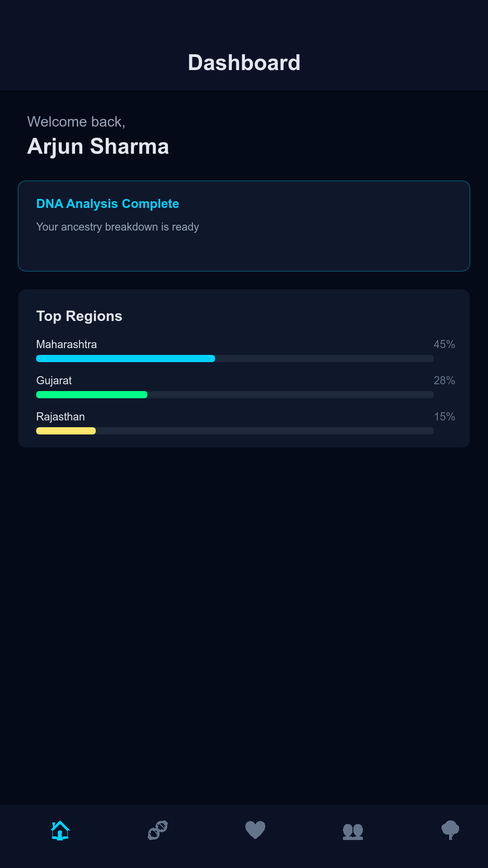
Task: Tap the Maharashtra region label
Action: click(x=66, y=344)
